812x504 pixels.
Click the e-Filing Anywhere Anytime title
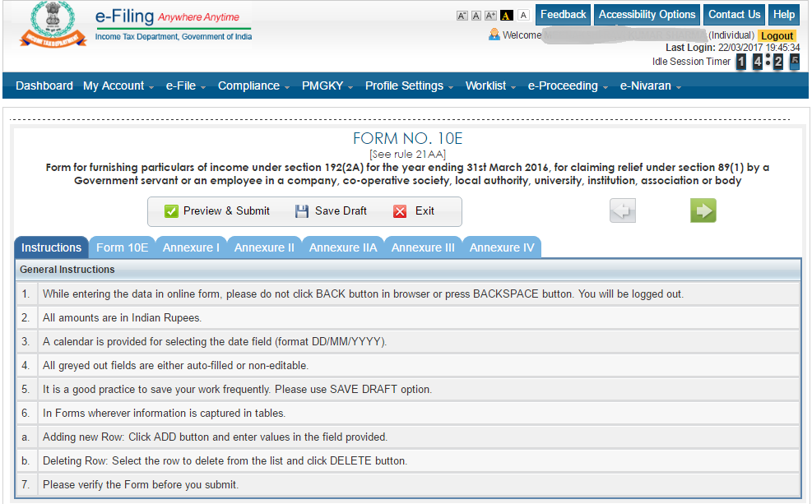coord(167,16)
